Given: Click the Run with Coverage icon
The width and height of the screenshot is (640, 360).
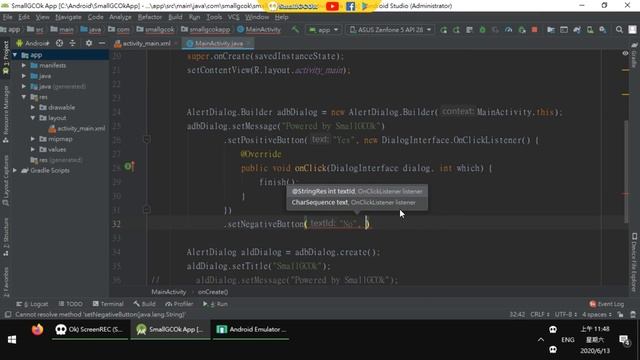Looking at the screenshot, I should [x=495, y=30].
